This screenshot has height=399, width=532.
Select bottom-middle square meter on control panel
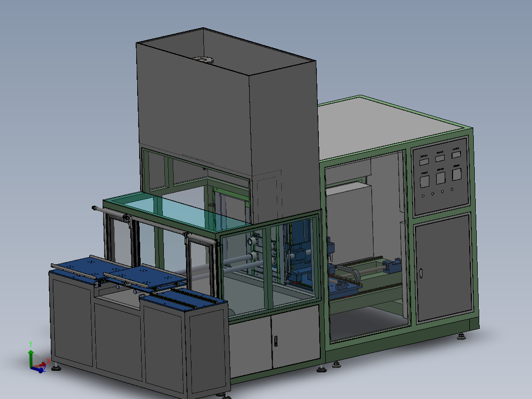(x=440, y=178)
